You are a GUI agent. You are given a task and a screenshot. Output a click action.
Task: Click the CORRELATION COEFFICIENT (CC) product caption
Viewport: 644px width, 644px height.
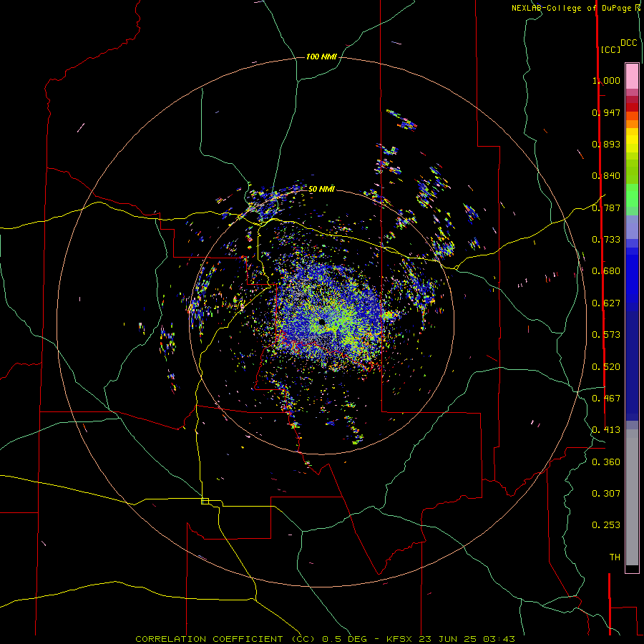(225, 639)
